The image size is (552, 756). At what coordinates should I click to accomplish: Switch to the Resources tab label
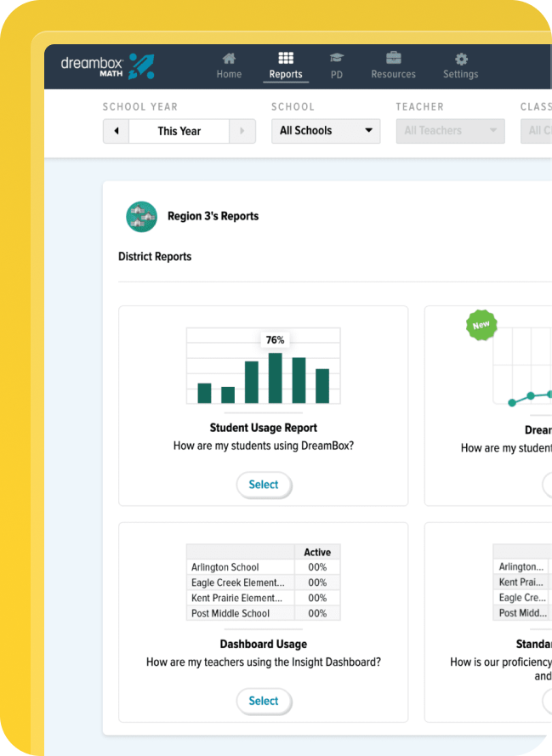tap(393, 74)
